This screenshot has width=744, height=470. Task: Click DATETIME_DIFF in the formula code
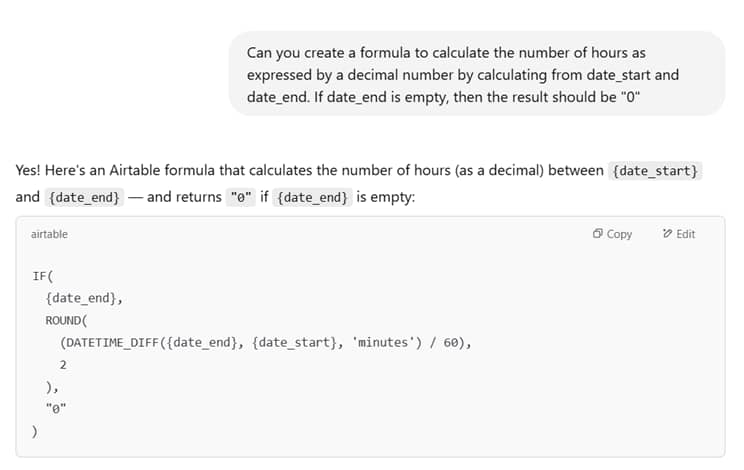112,342
